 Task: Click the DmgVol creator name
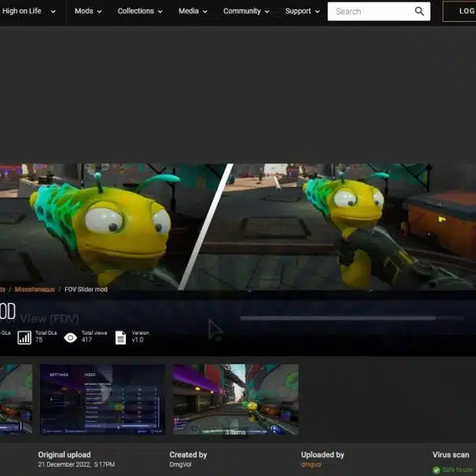181,464
